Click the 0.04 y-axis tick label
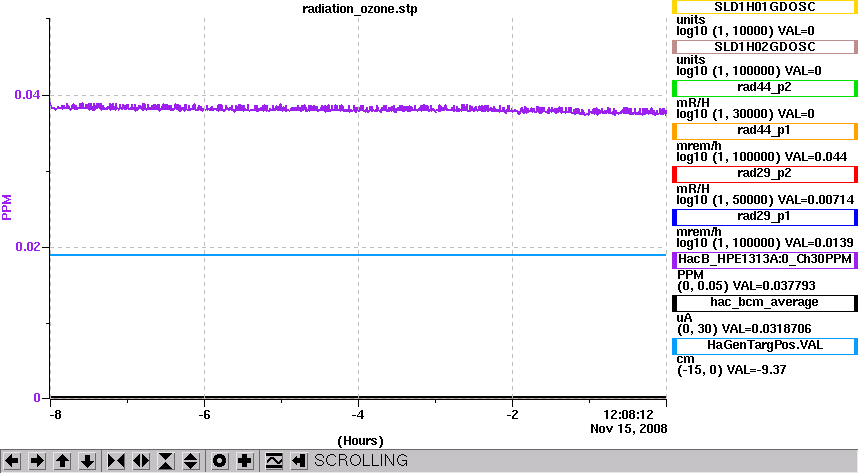This screenshot has width=858, height=473. [x=27, y=95]
